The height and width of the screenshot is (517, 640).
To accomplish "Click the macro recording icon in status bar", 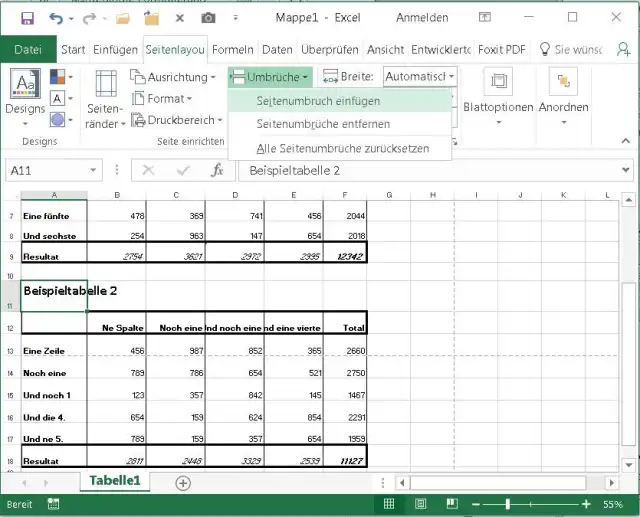I will 52,504.
